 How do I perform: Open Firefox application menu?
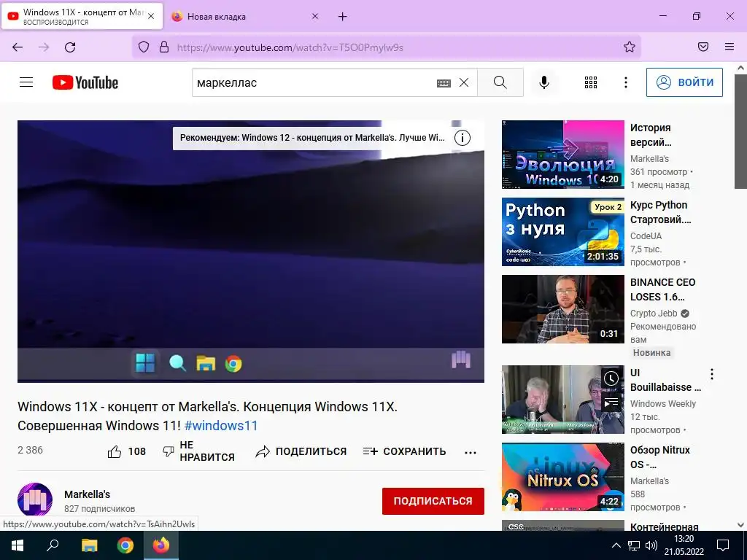point(729,47)
